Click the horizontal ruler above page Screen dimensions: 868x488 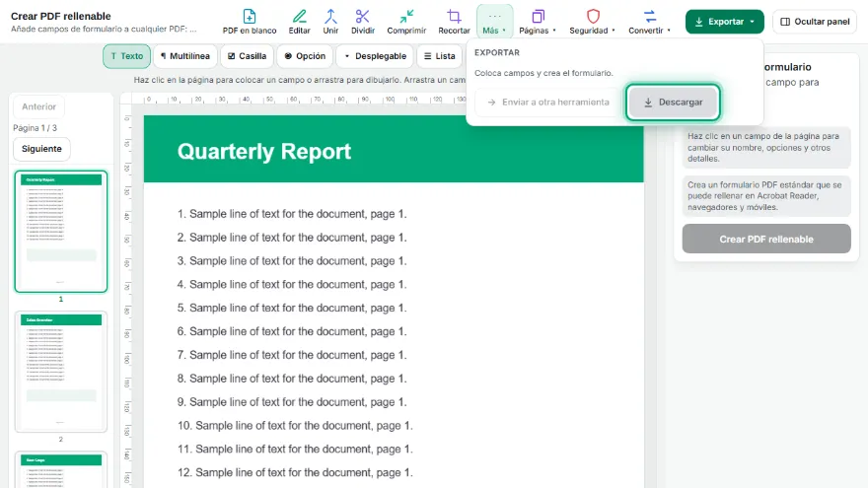299,99
